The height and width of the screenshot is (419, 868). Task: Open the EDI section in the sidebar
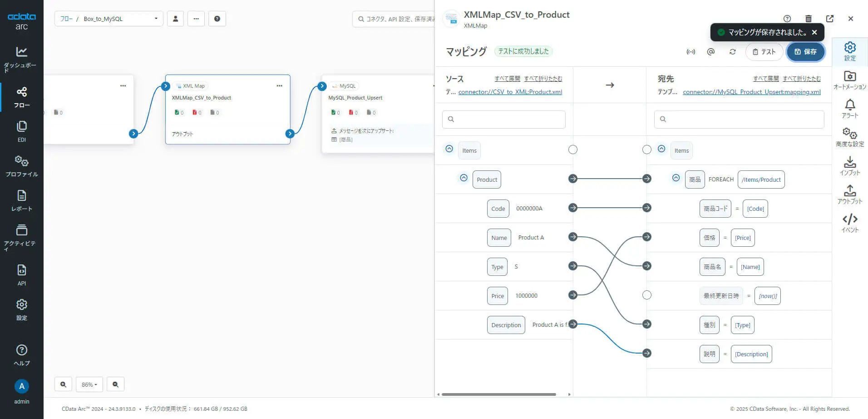21,131
